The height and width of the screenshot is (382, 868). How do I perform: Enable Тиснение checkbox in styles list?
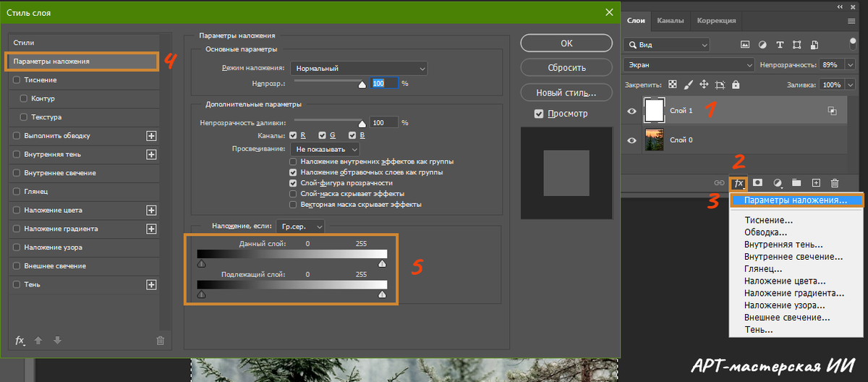[x=17, y=80]
